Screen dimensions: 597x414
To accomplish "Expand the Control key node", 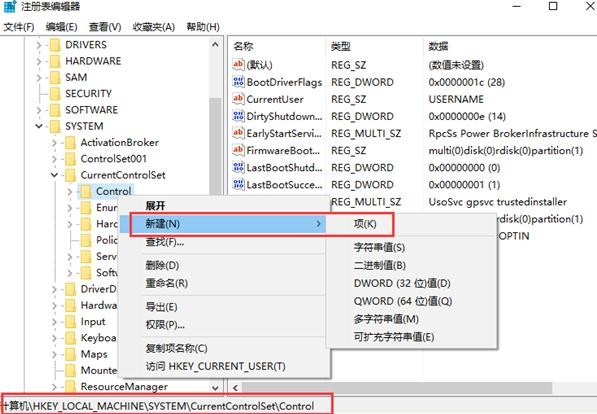I will [70, 192].
